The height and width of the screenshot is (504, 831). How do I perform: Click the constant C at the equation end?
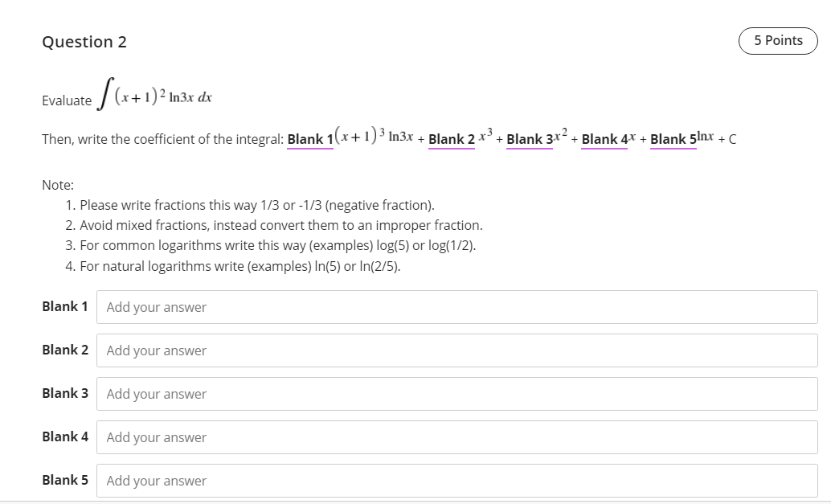coord(733,139)
